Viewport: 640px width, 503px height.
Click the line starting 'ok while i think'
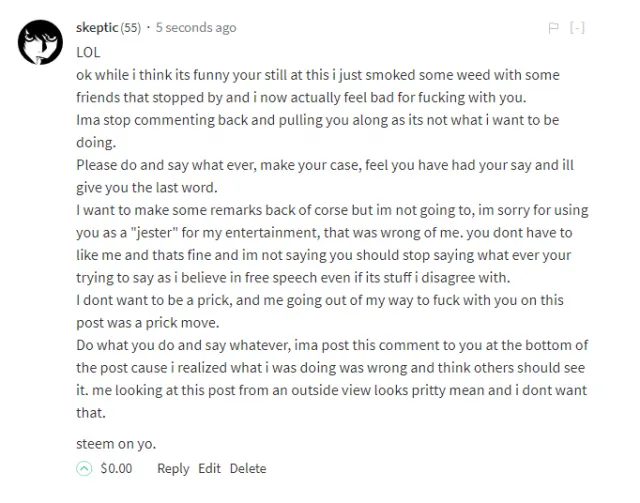[318, 75]
